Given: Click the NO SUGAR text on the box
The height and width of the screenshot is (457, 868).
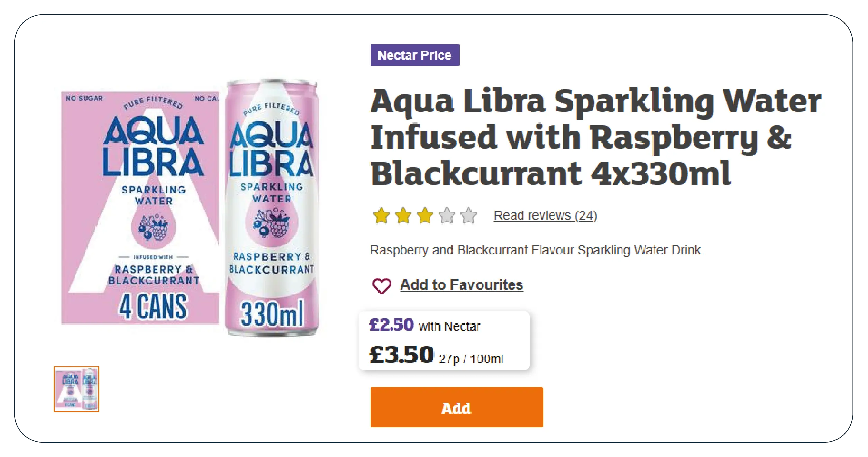Looking at the screenshot, I should tap(84, 98).
